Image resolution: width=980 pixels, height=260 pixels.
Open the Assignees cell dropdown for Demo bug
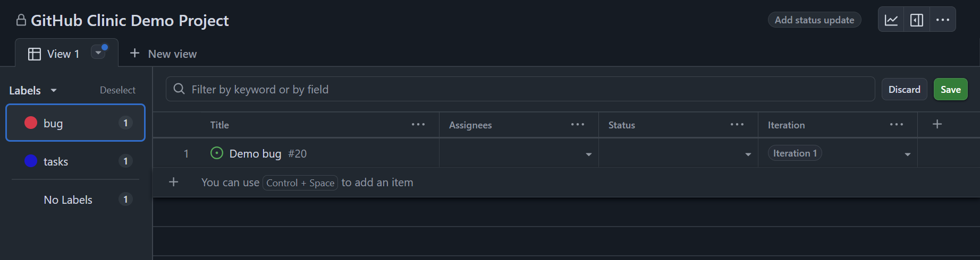tap(588, 154)
